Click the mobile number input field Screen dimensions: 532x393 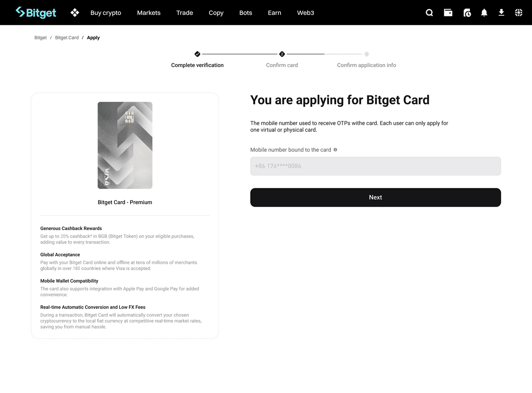click(x=375, y=166)
